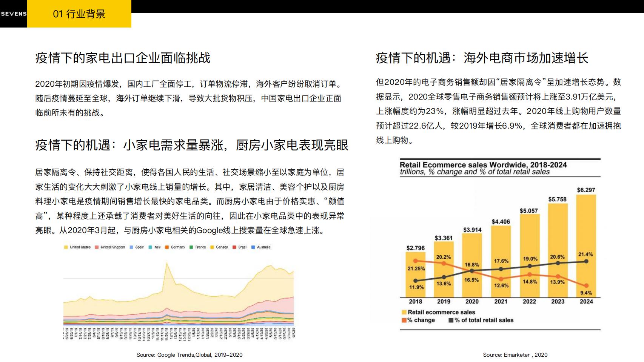The width and height of the screenshot is (644, 362).
Task: Click the SEVENS logo
Action: point(14,14)
